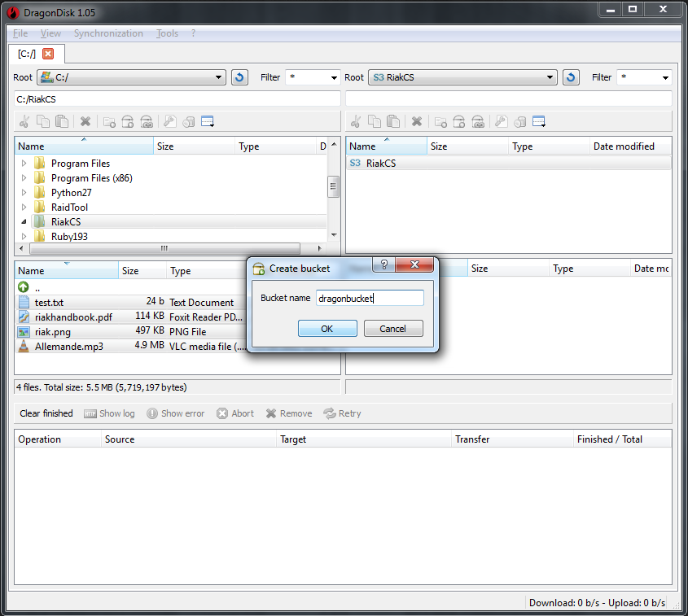Click the green up-arrow parent folder icon
The image size is (688, 616).
24,286
